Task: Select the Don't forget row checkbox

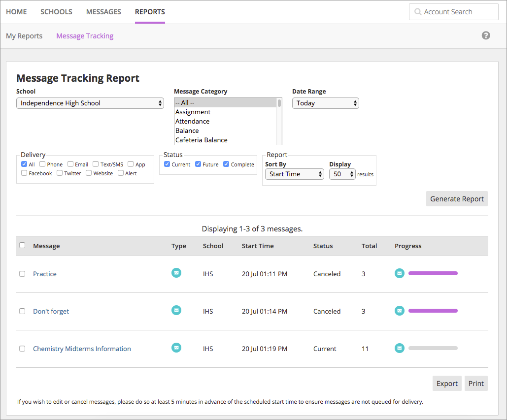Action: [22, 311]
